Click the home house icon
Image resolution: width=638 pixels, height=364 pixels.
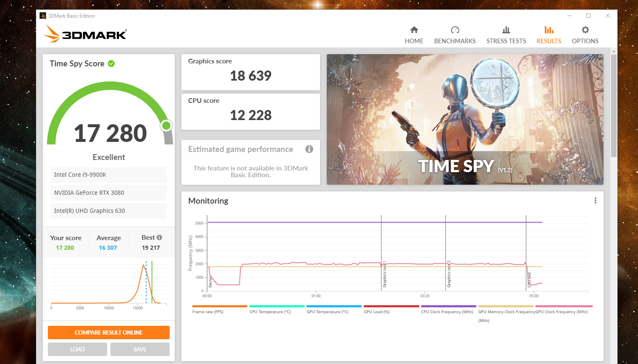pyautogui.click(x=414, y=30)
